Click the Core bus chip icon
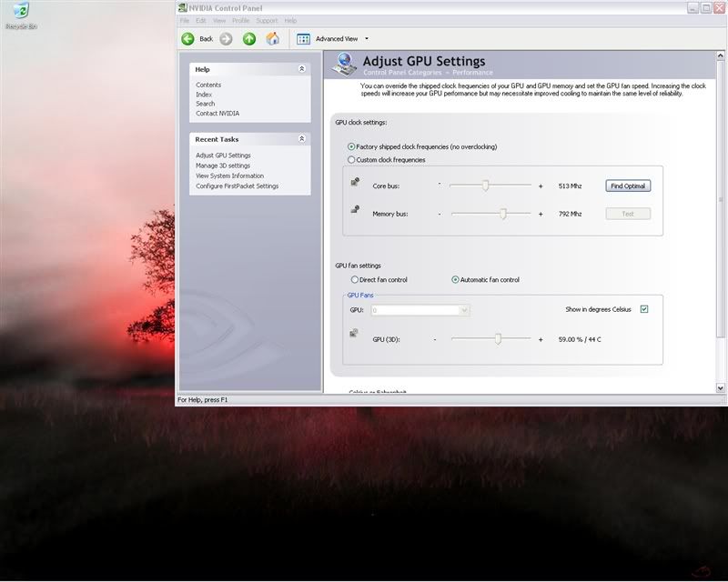728x582 pixels. pyautogui.click(x=355, y=183)
